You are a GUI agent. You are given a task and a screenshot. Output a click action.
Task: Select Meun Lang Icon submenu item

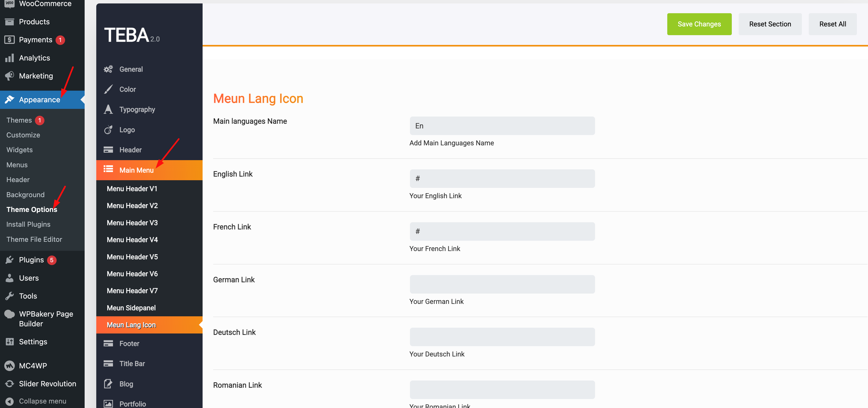pyautogui.click(x=149, y=325)
